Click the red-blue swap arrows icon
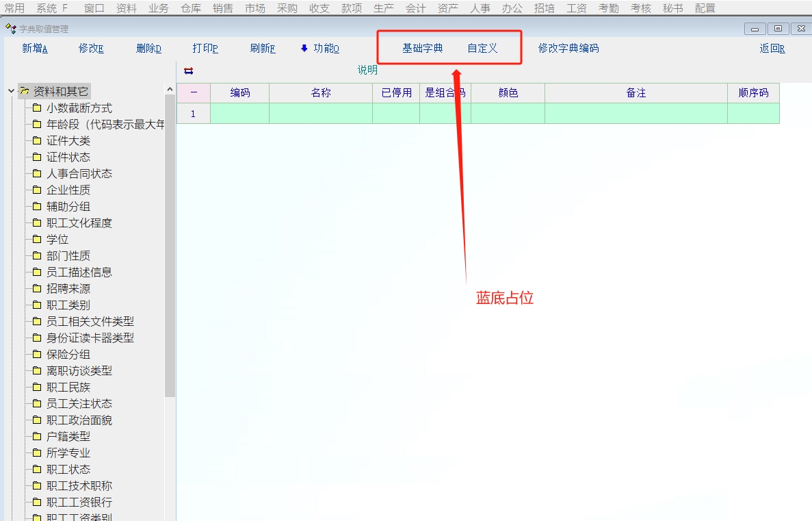 189,71
